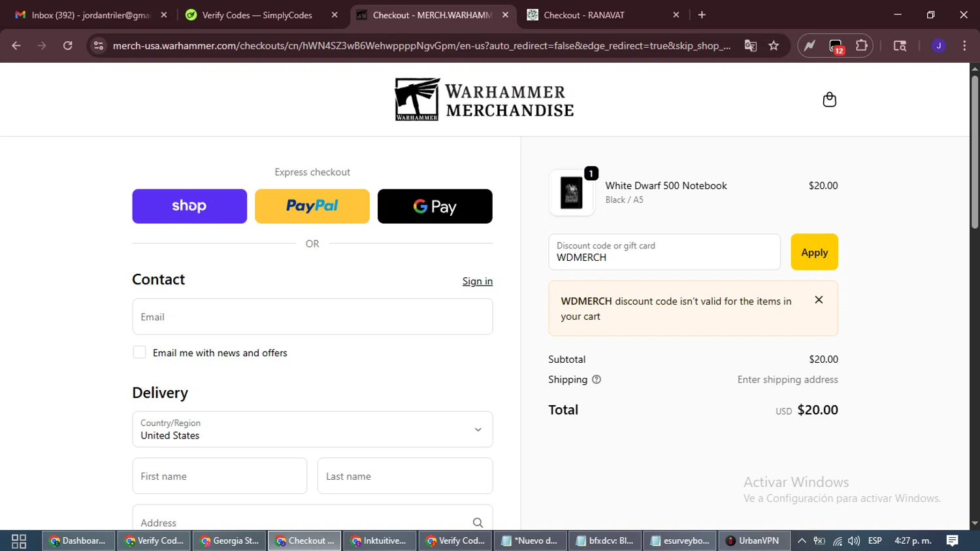Screen dimensions: 980x551
Task: Show hidden system tray icons
Action: coord(802,541)
